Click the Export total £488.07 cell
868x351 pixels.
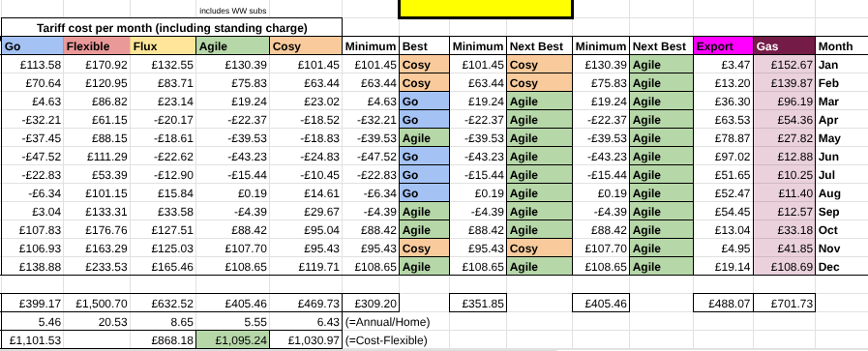pyautogui.click(x=724, y=304)
